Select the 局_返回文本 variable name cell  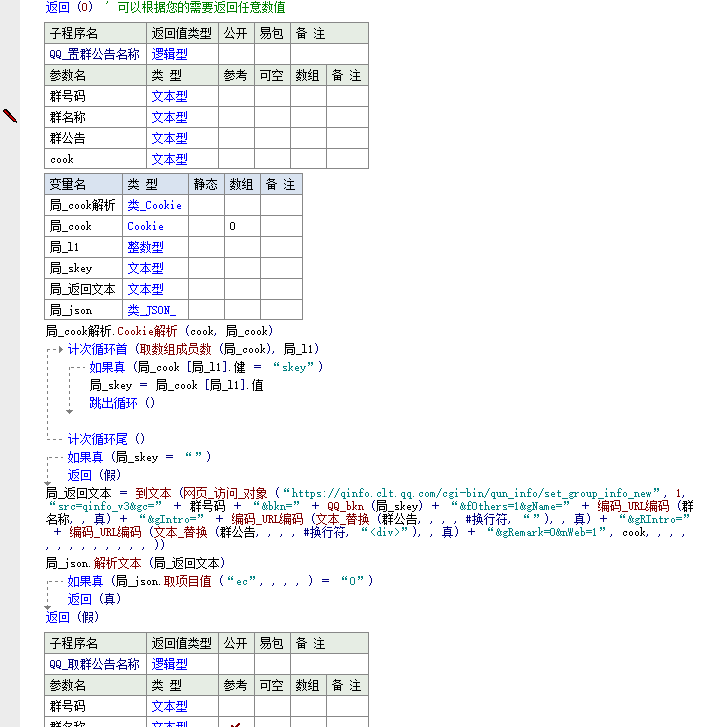pyautogui.click(x=84, y=289)
